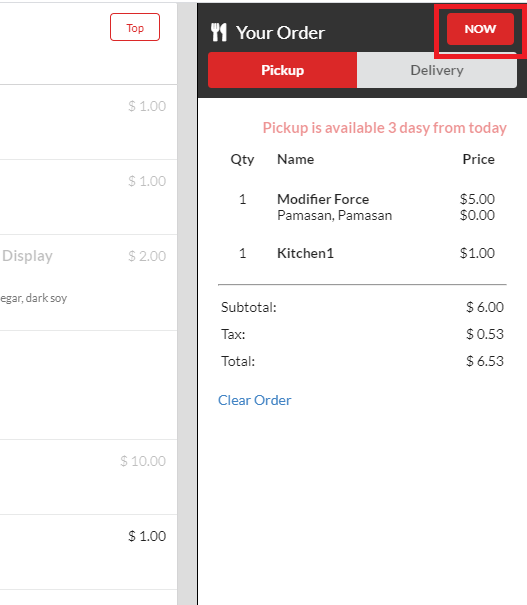527x605 pixels.
Task: Click the Tax $ 0.53 amount
Action: coord(485,334)
